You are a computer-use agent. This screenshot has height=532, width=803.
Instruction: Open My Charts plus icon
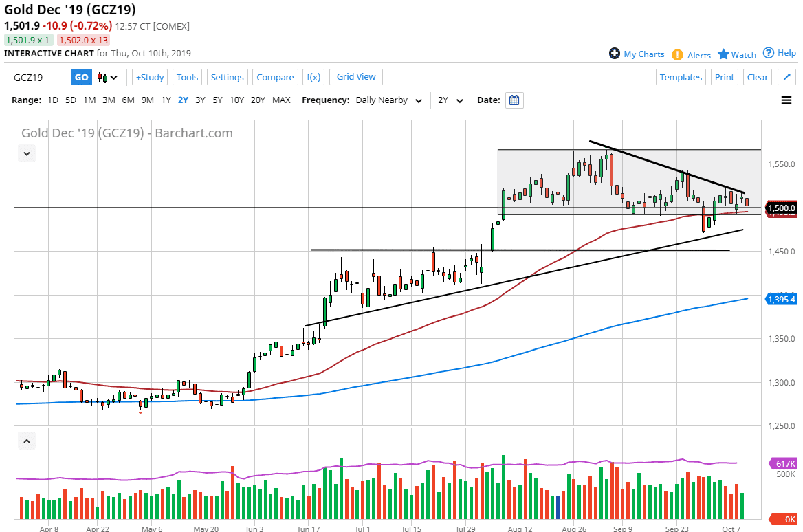[x=615, y=54]
